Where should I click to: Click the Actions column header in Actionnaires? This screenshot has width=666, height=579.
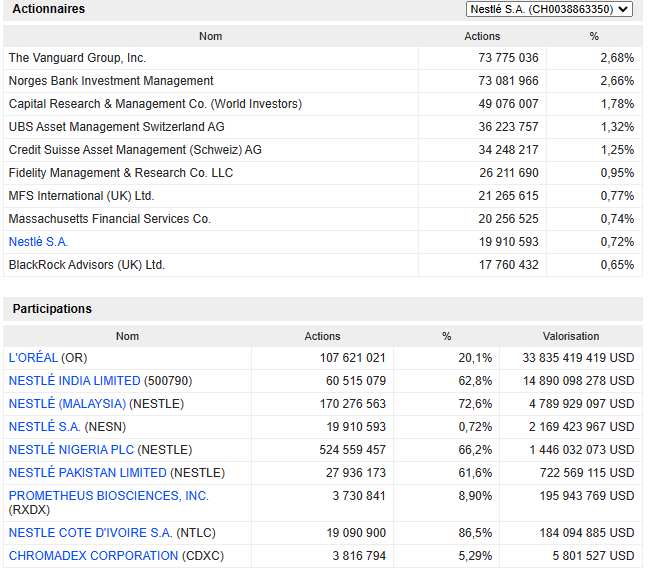[482, 36]
